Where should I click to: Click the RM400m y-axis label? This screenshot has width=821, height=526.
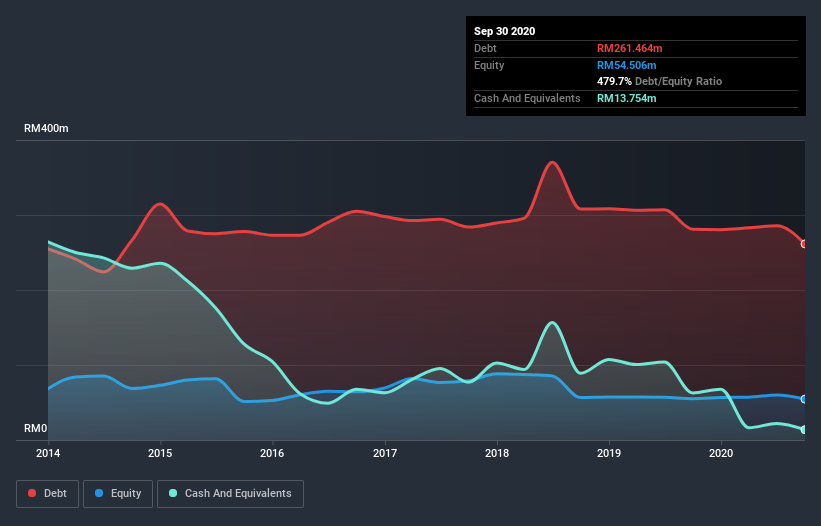coord(46,128)
